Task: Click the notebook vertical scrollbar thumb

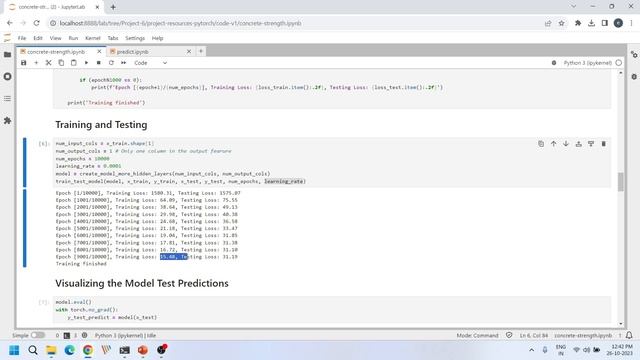Action: click(621, 182)
